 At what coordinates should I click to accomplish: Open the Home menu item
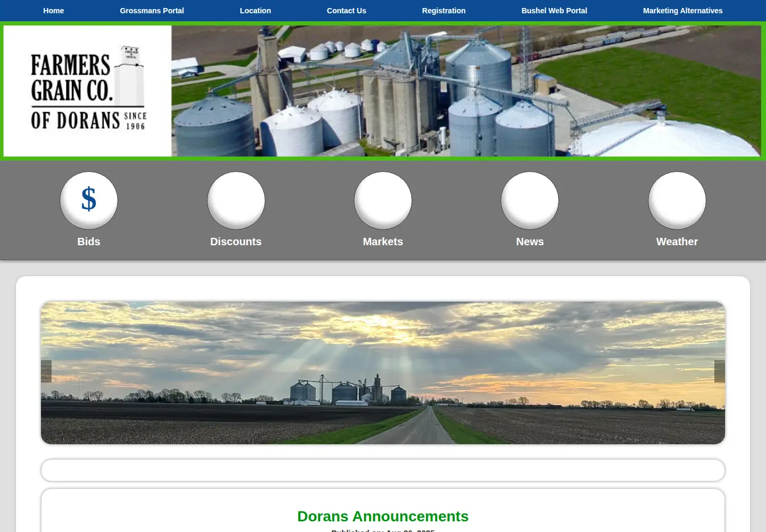[x=53, y=11]
